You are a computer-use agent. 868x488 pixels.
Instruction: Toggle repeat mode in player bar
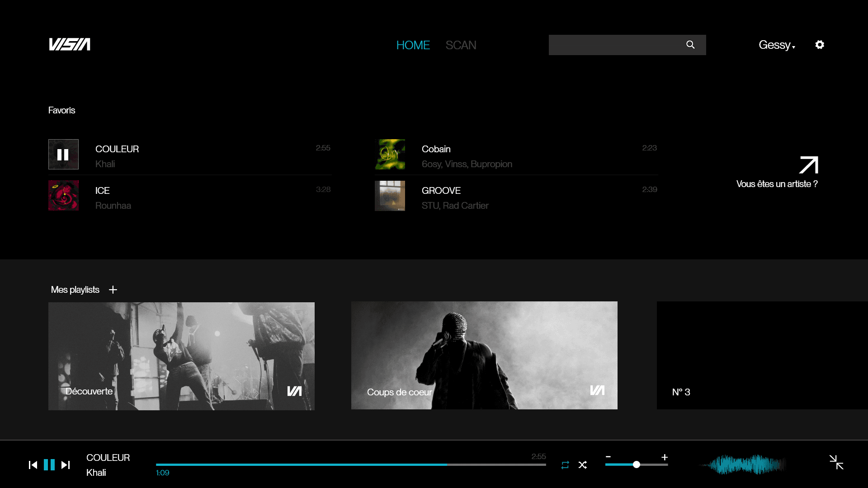click(565, 465)
